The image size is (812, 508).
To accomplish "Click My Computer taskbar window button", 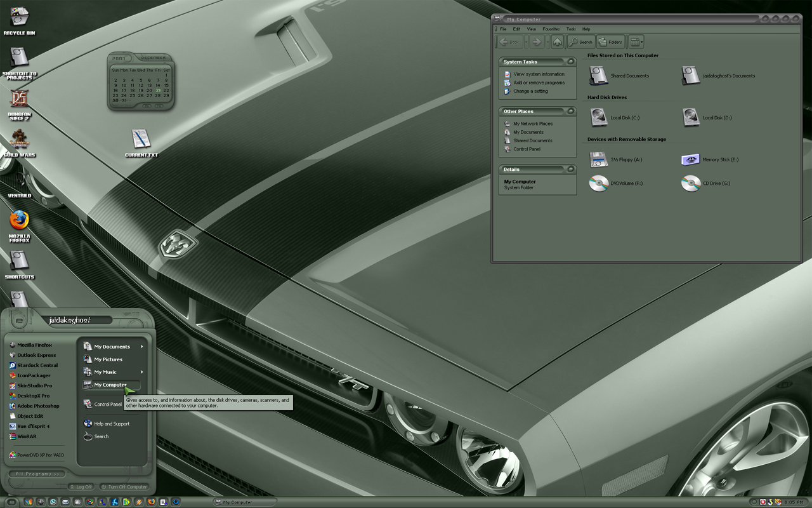I will (244, 502).
